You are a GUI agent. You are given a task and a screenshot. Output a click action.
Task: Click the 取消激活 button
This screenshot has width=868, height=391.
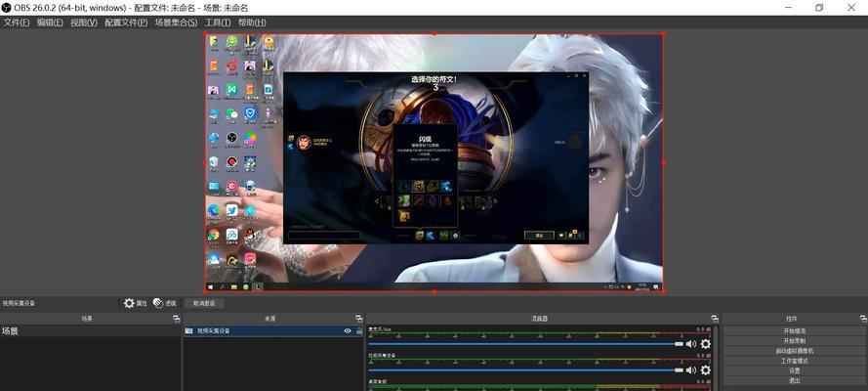pyautogui.click(x=204, y=303)
